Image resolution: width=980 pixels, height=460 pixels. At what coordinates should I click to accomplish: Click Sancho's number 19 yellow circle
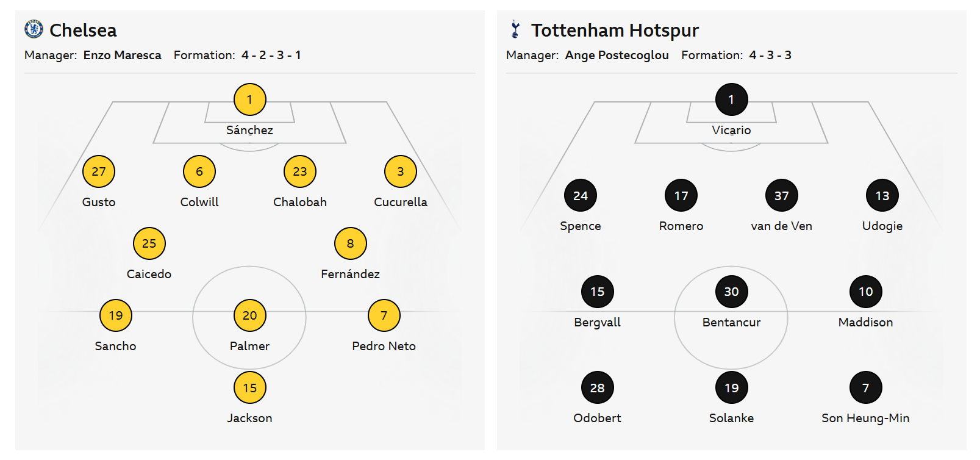point(116,315)
